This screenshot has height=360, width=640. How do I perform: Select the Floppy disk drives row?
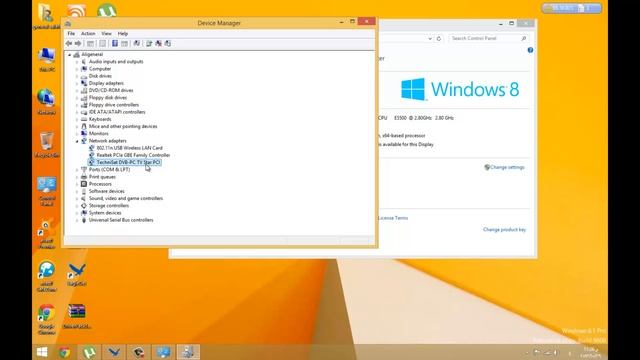(108, 98)
